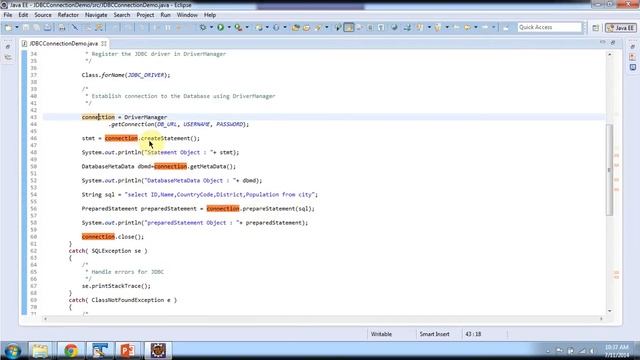Open the Source menu

coord(43,15)
